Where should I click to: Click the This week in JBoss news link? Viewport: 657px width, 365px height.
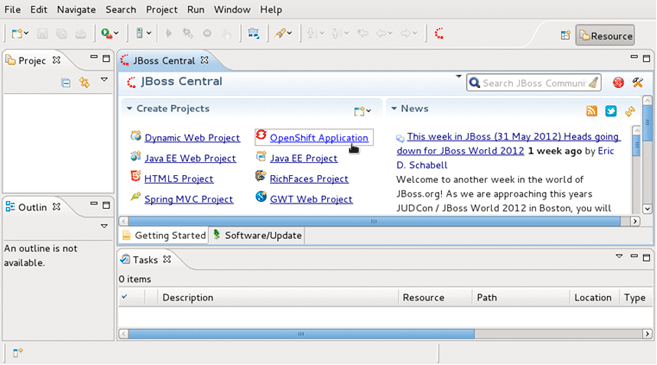[x=508, y=144]
